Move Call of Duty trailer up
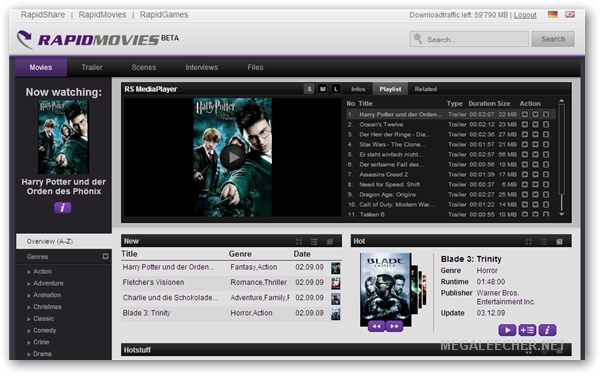The width and height of the screenshot is (600, 375). tap(525, 204)
